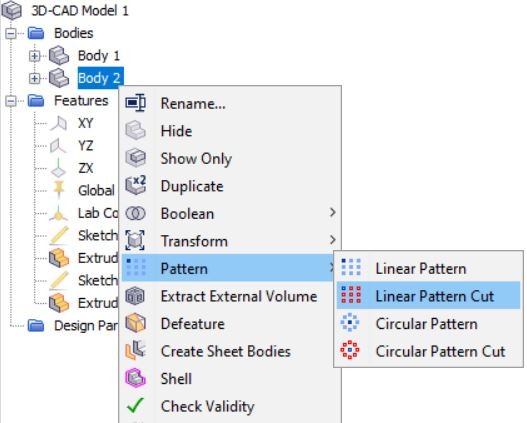Click the Linear Pattern icon
The height and width of the screenshot is (423, 527).
pyautogui.click(x=351, y=267)
